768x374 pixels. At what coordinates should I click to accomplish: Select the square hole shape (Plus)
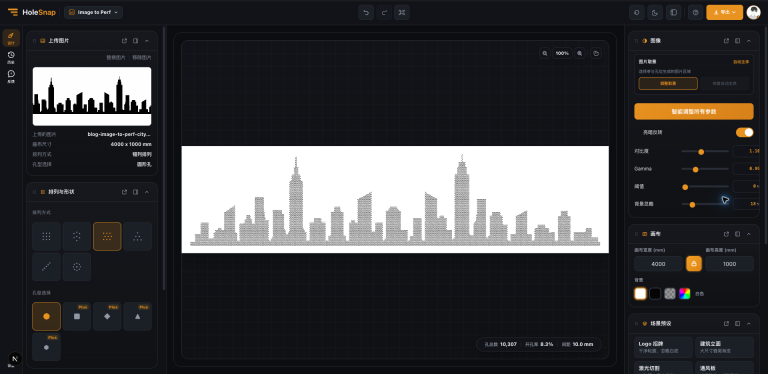pyautogui.click(x=77, y=316)
